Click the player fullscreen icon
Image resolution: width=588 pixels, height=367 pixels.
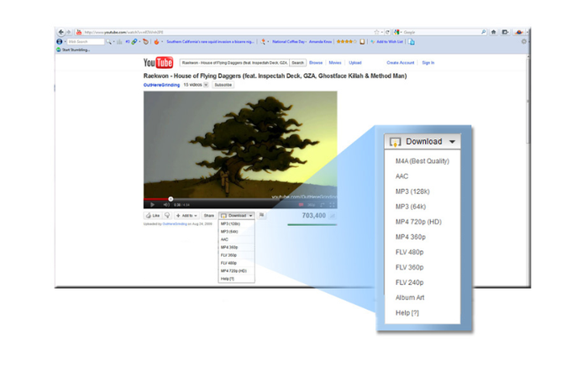click(332, 205)
